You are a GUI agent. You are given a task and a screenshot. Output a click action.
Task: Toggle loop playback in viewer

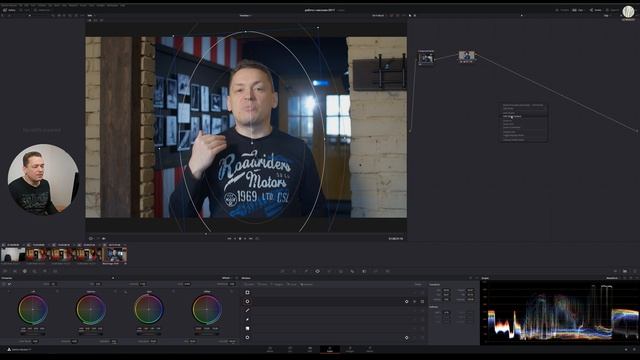coord(257,238)
